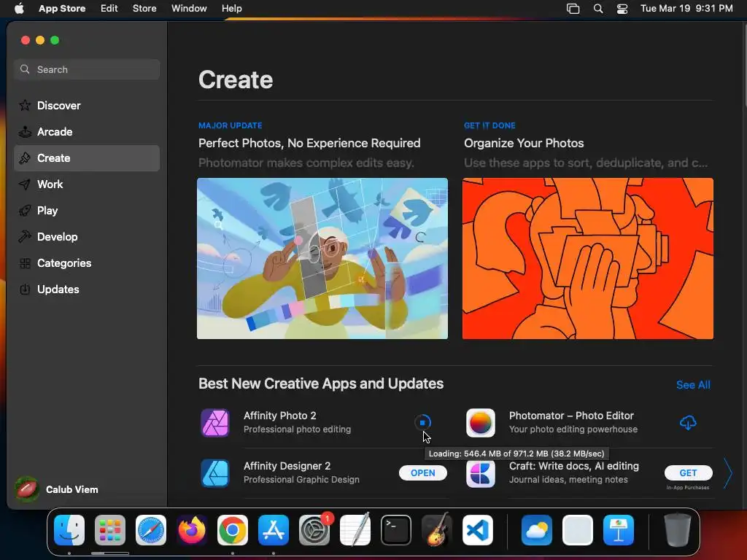Open the Trash in the Dock
The image size is (747, 560).
[677, 530]
